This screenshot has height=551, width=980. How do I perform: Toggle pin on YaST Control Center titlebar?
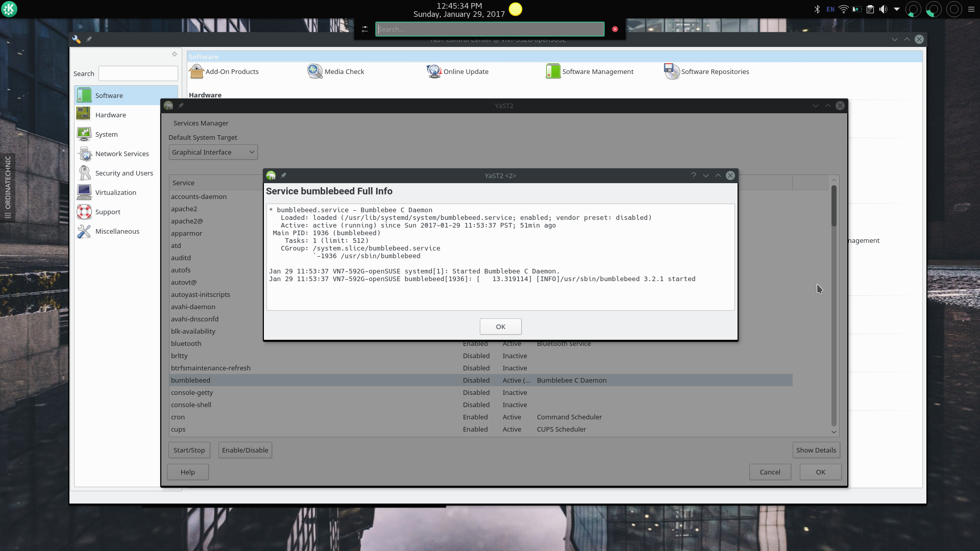pyautogui.click(x=89, y=39)
